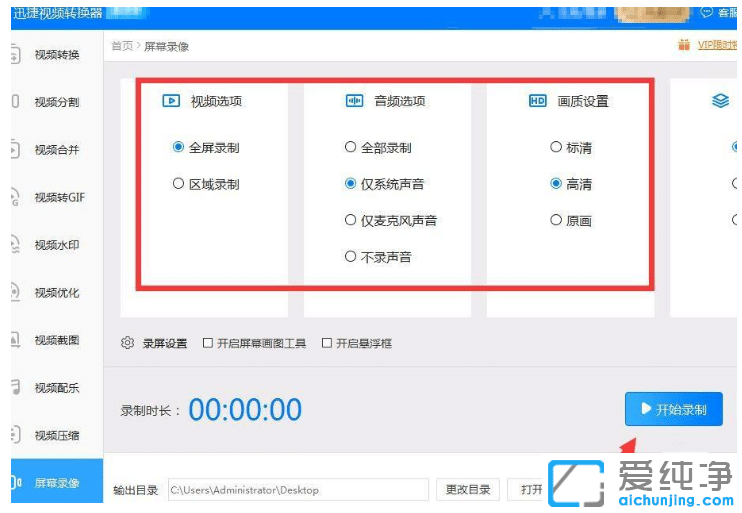Click the layers icon in fourth panel
742x513 pixels.
point(720,101)
